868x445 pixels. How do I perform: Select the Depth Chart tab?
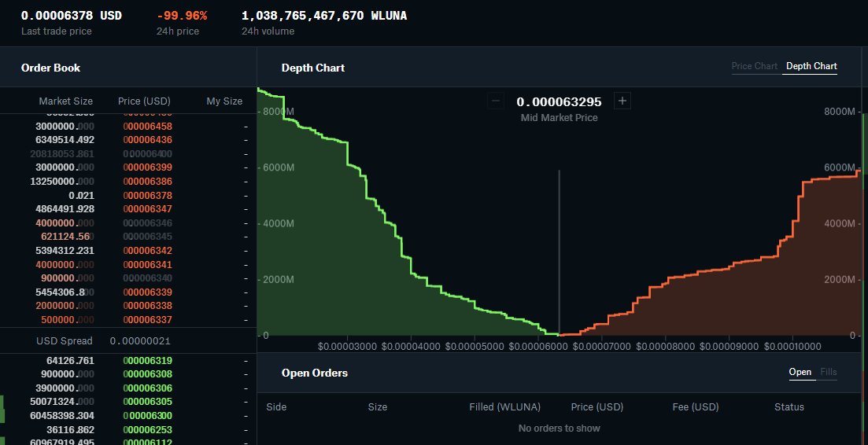(811, 66)
